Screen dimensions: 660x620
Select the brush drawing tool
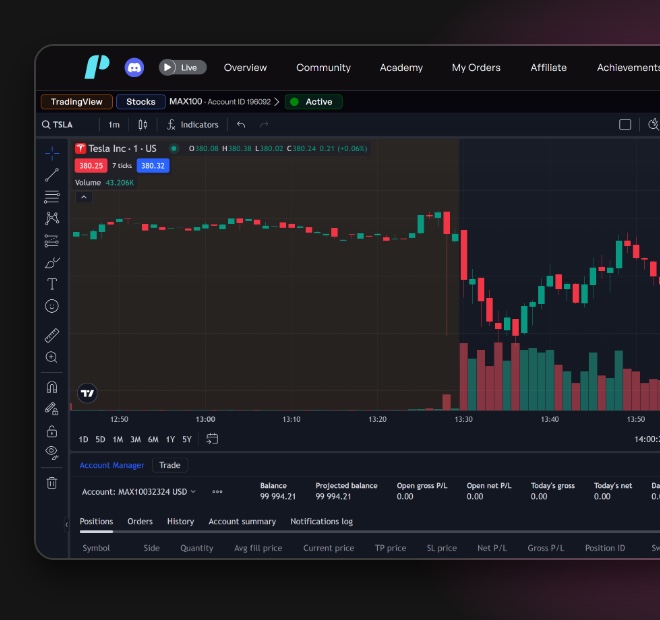52,263
